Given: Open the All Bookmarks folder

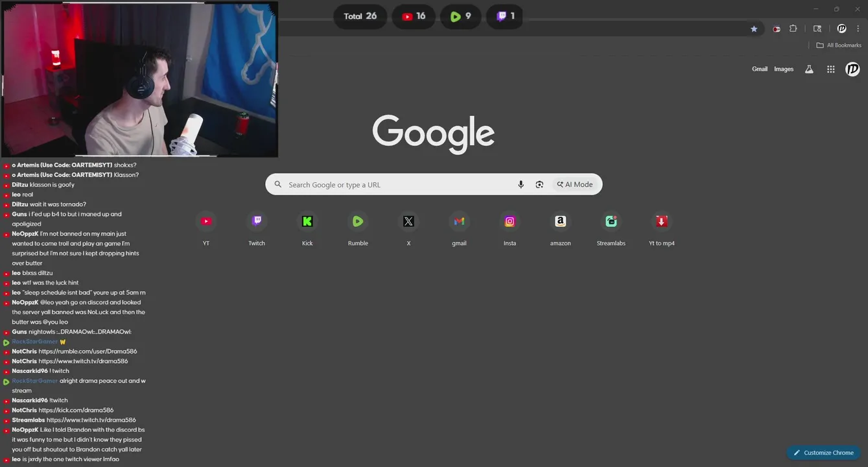Looking at the screenshot, I should [x=839, y=45].
